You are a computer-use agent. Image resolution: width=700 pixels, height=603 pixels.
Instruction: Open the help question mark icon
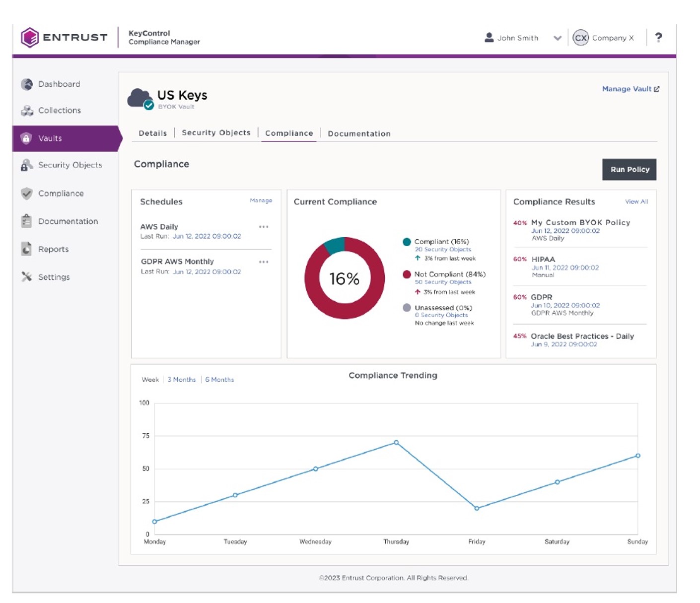coord(658,37)
